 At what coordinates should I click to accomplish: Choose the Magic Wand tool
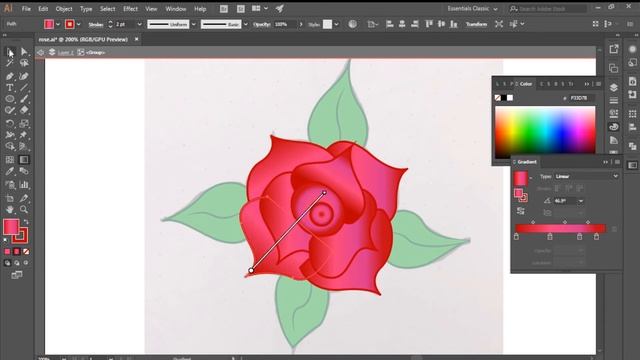(x=10, y=63)
